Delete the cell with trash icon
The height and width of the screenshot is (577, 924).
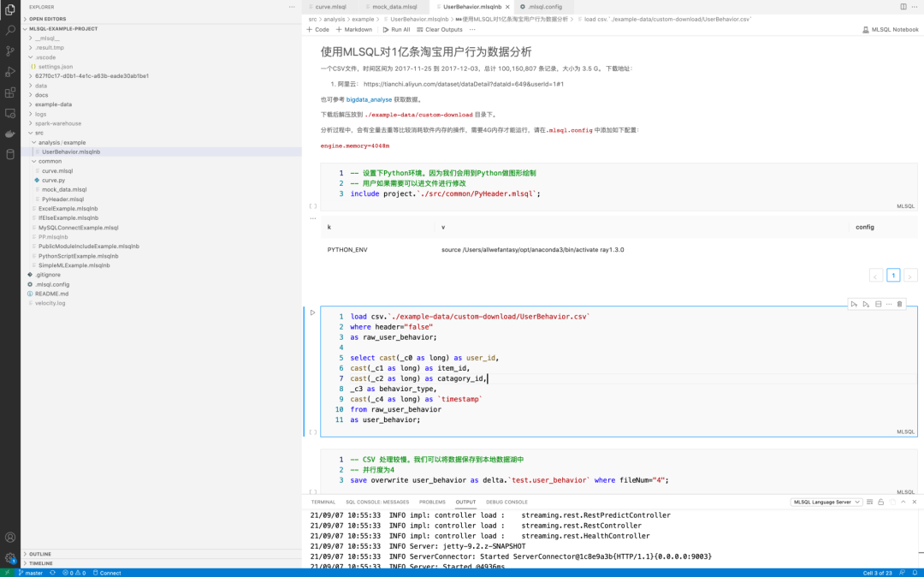coord(900,304)
